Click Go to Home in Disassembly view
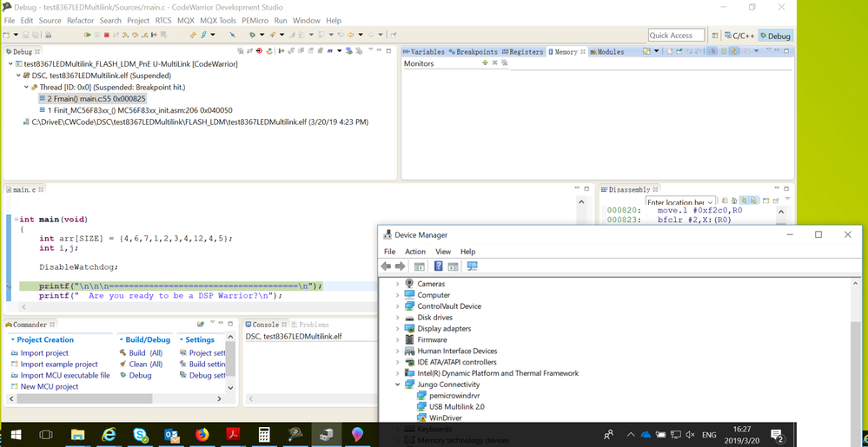868x447 pixels. 734,200
